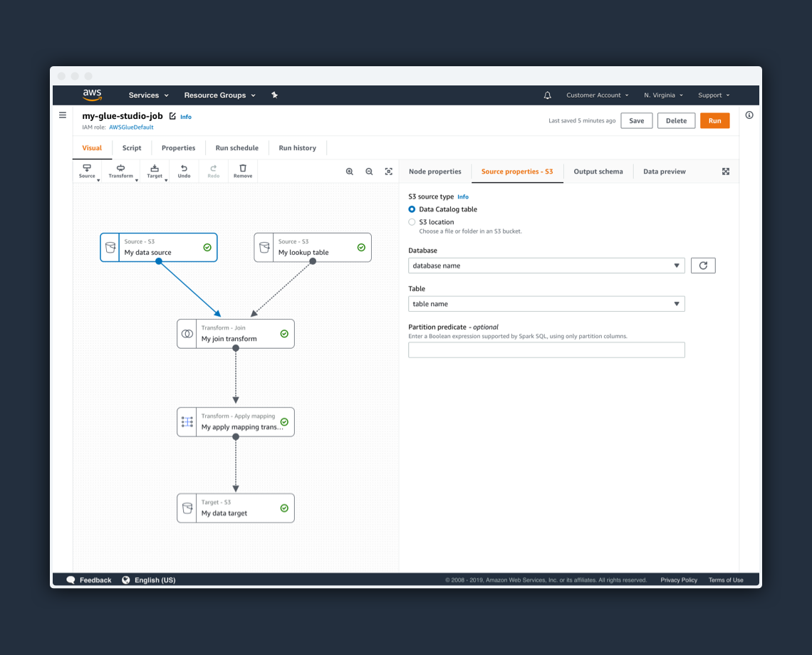Click green check on My data target node
This screenshot has height=655, width=812.
pyautogui.click(x=284, y=508)
